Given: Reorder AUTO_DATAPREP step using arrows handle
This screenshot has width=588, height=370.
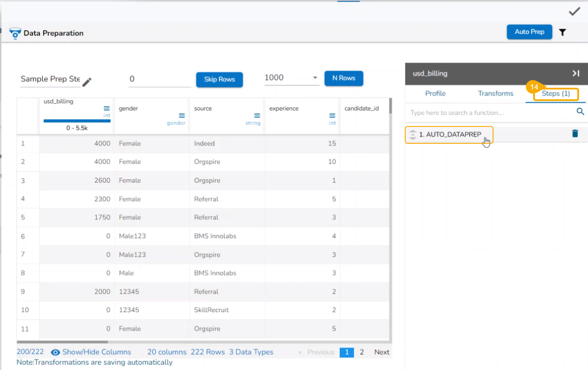Looking at the screenshot, I should (x=413, y=134).
